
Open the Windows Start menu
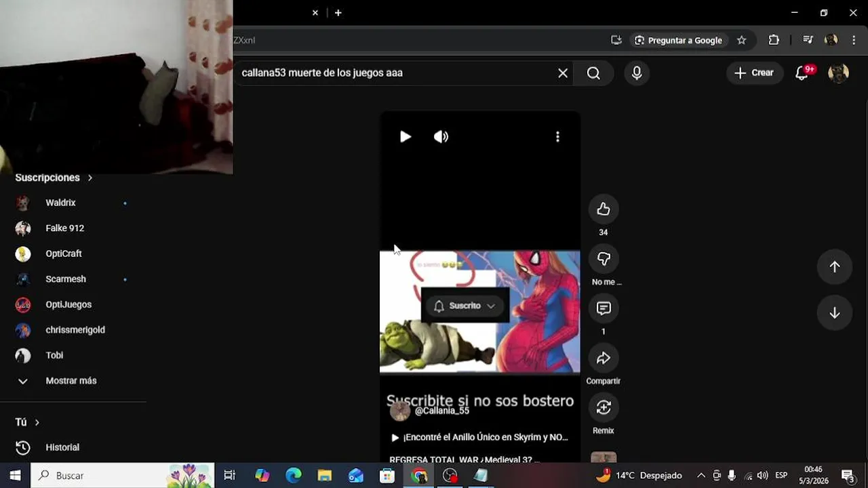coord(15,476)
